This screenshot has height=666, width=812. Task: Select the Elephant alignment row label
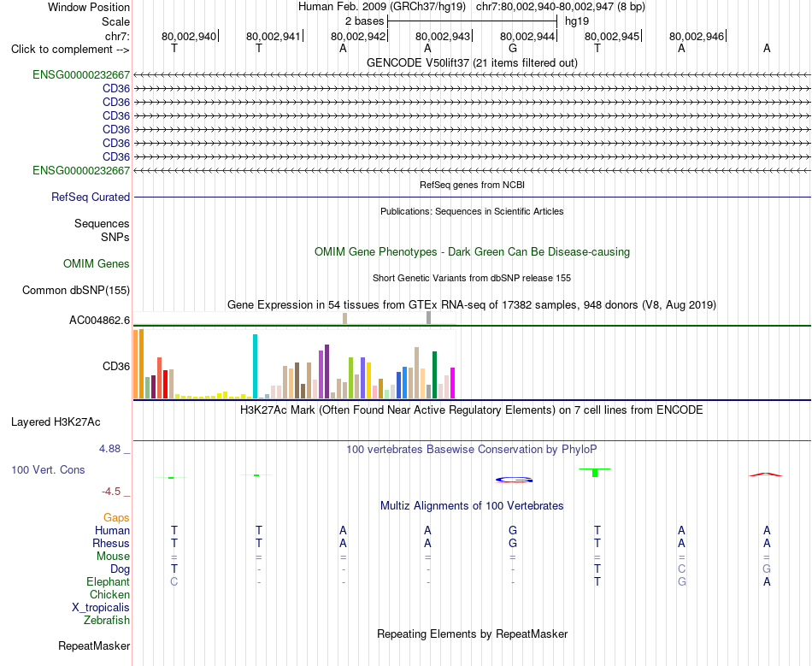(x=108, y=582)
